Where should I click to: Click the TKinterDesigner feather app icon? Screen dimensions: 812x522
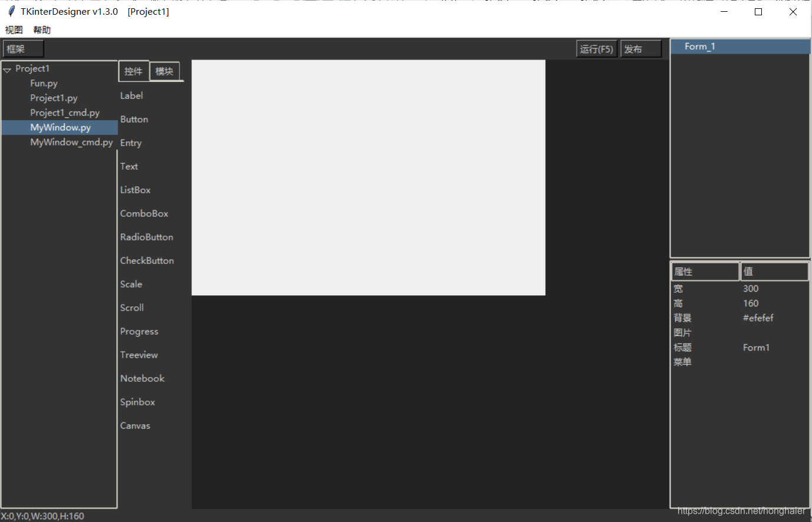[11, 11]
